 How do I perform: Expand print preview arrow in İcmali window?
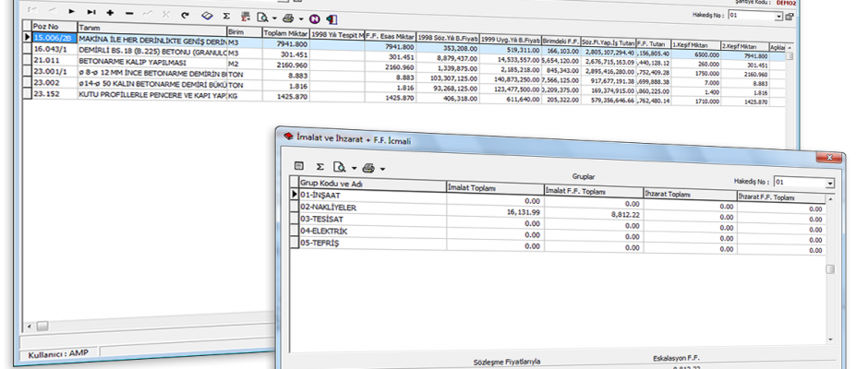tap(353, 169)
